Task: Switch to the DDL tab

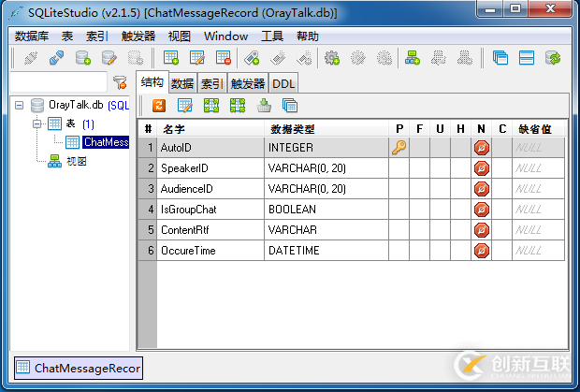Action: (x=283, y=83)
